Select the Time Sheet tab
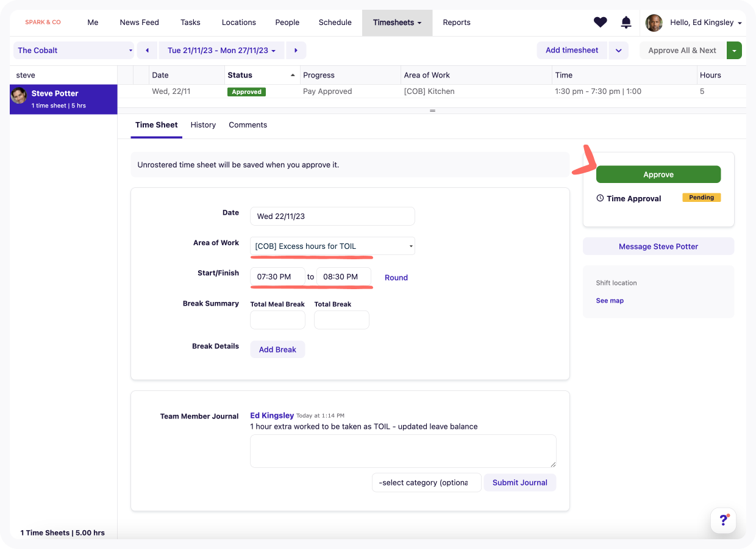This screenshot has height=549, width=756. point(157,125)
